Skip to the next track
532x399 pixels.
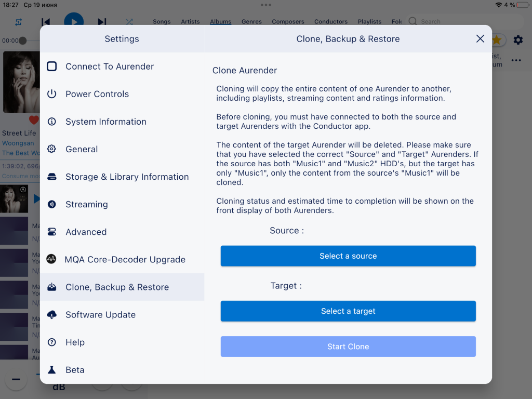(102, 22)
